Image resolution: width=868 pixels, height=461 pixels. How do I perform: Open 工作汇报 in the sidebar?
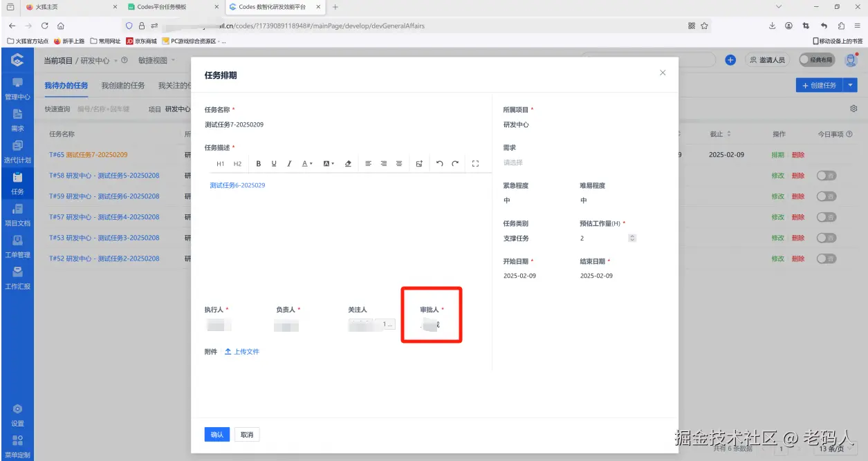point(17,279)
